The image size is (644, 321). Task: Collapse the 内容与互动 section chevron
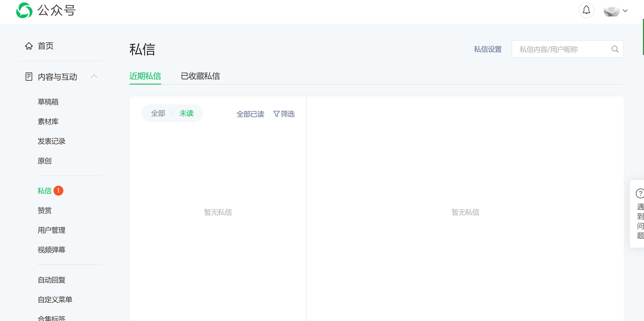pyautogui.click(x=94, y=76)
